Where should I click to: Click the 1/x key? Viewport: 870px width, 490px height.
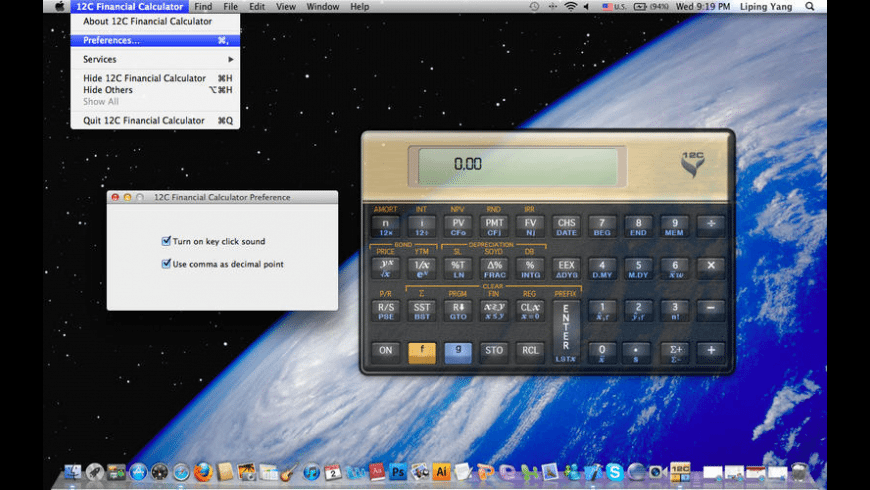point(422,269)
